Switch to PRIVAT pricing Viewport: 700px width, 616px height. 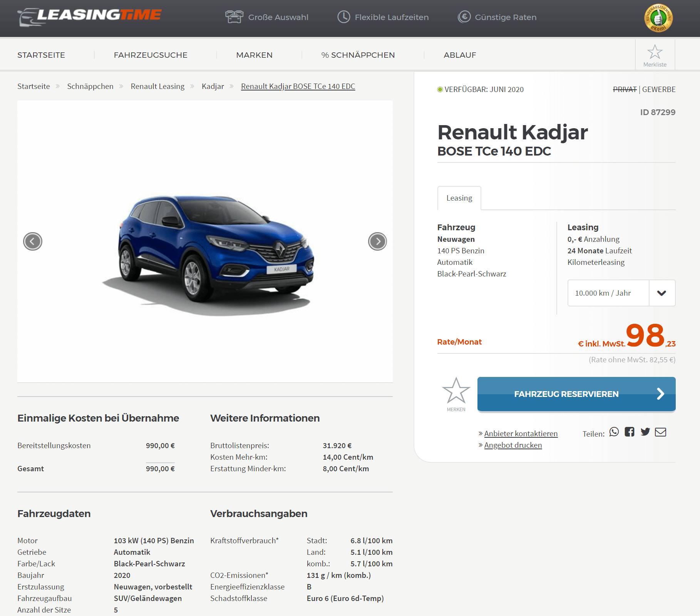[x=625, y=89]
